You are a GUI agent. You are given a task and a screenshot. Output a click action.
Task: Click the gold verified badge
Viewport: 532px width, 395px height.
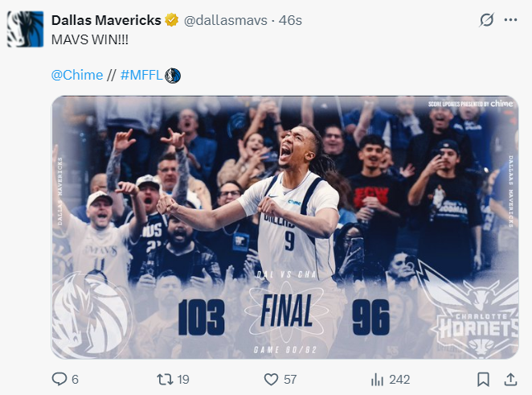(x=172, y=20)
